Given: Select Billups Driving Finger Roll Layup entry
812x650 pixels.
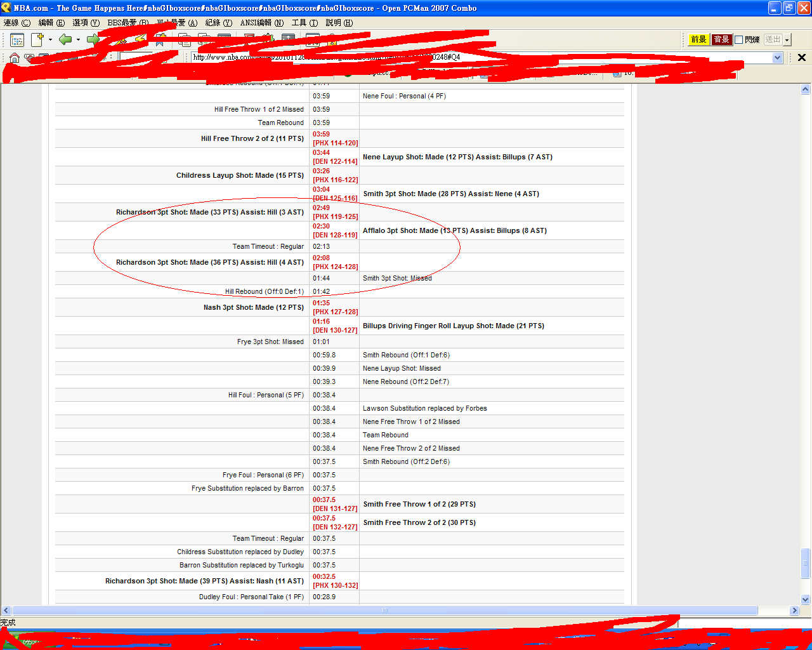Looking at the screenshot, I should tap(454, 326).
